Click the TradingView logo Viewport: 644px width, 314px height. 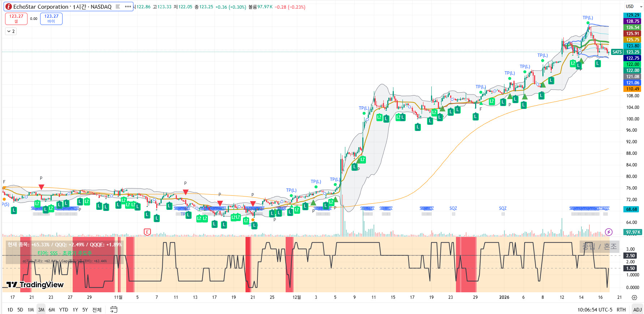click(x=35, y=285)
